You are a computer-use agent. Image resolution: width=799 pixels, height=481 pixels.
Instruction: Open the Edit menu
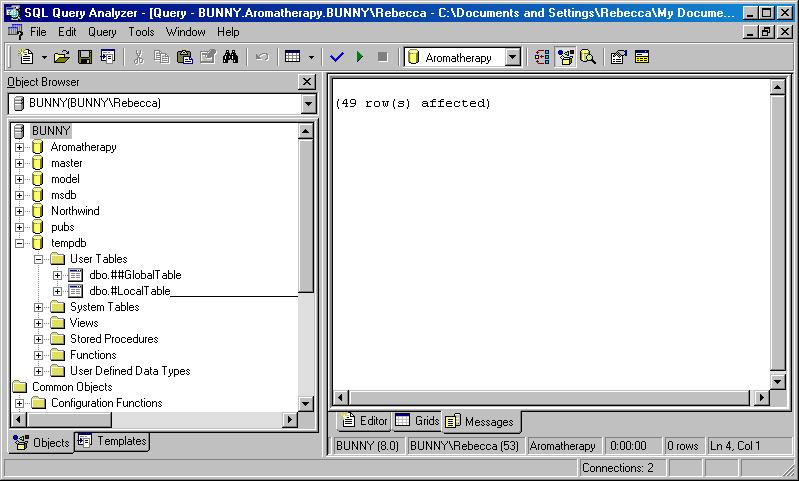(67, 32)
